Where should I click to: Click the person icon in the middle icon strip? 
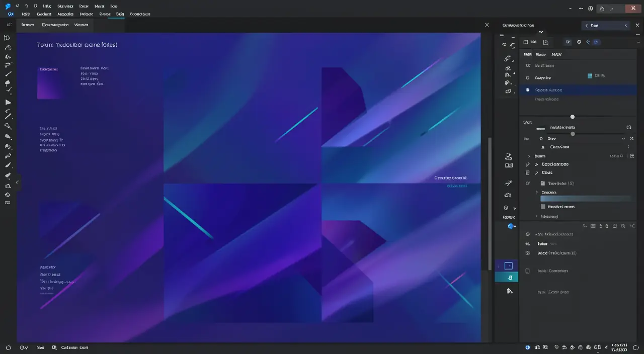coord(509,156)
